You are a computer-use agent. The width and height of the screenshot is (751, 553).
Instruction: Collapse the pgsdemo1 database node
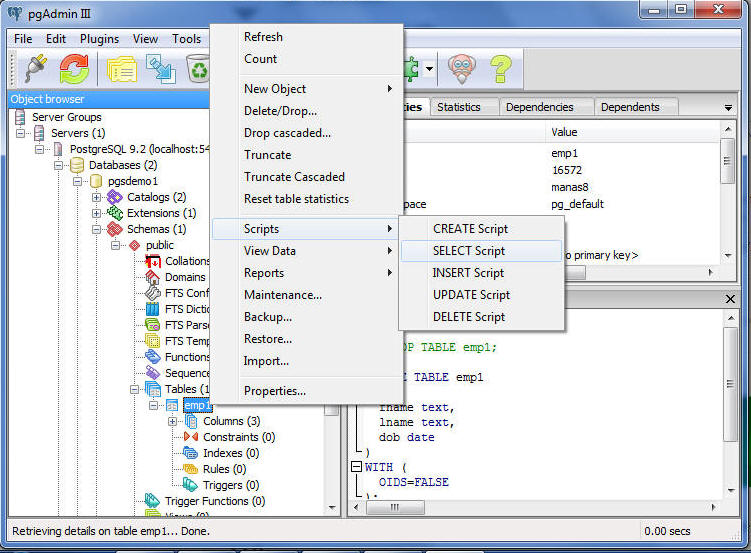pos(77,181)
